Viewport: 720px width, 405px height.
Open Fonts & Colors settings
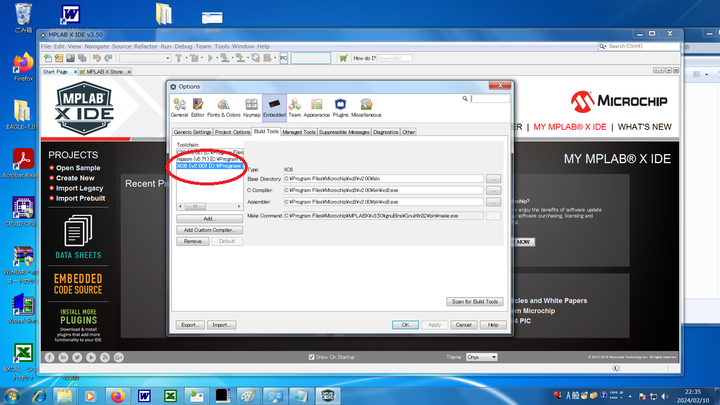coord(224,107)
